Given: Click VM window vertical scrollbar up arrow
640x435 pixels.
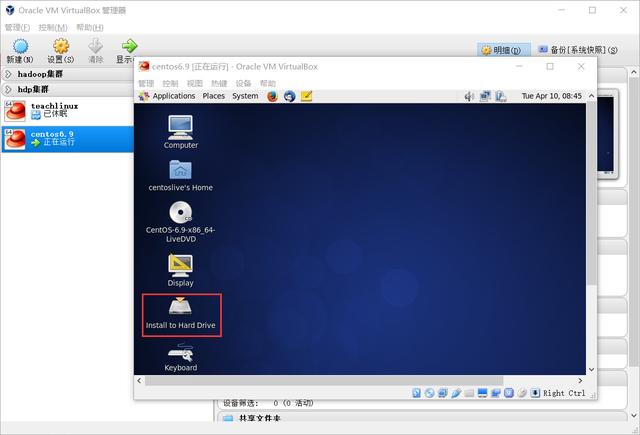Looking at the screenshot, I should 591,95.
